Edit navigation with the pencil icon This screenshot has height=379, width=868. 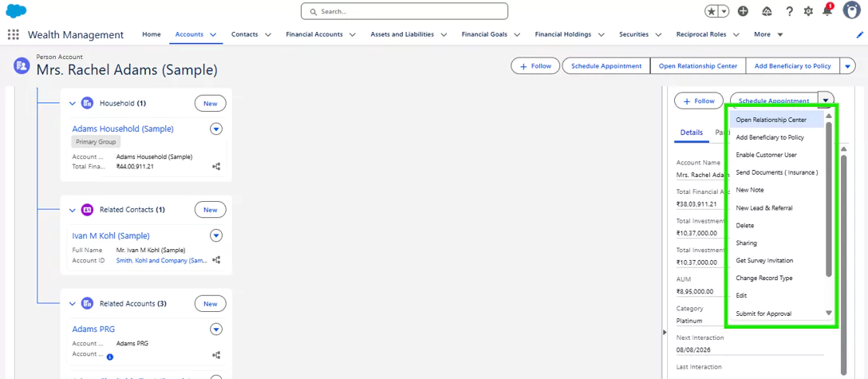[859, 34]
